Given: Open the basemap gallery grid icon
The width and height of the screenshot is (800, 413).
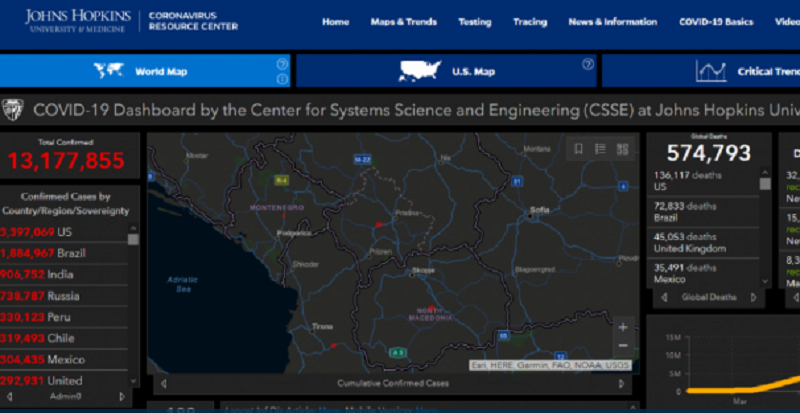Looking at the screenshot, I should (622, 149).
